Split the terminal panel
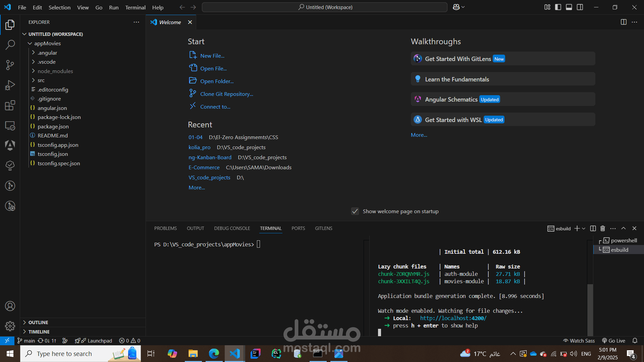This screenshot has height=362, width=644. pos(593,228)
